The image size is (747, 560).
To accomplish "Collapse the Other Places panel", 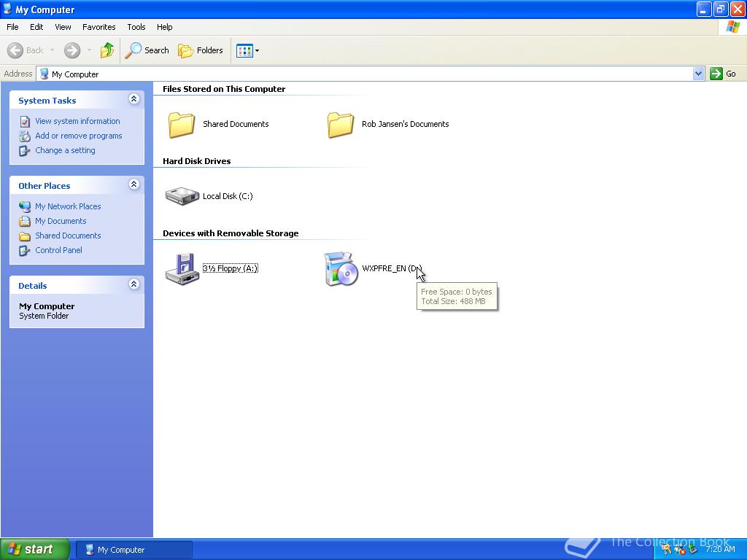I will click(x=134, y=184).
